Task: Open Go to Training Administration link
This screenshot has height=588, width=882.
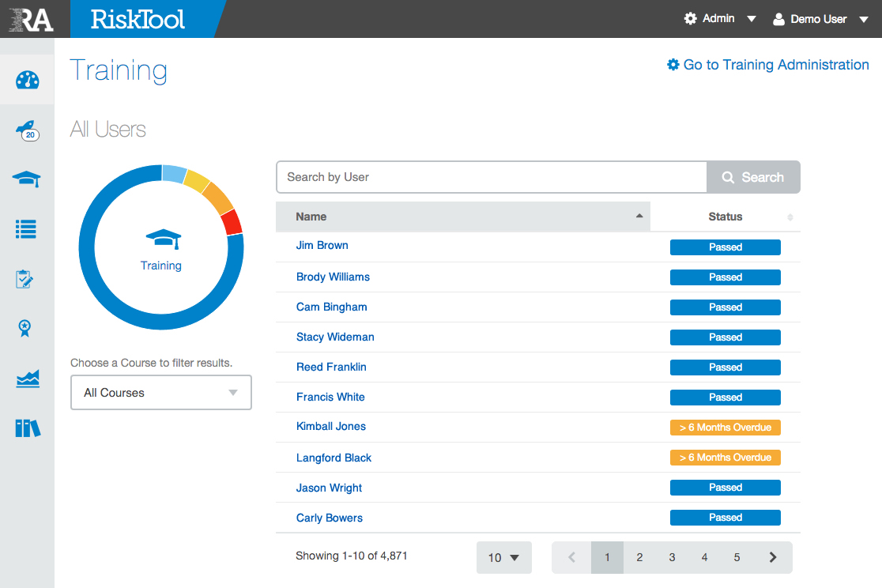Action: click(x=767, y=65)
